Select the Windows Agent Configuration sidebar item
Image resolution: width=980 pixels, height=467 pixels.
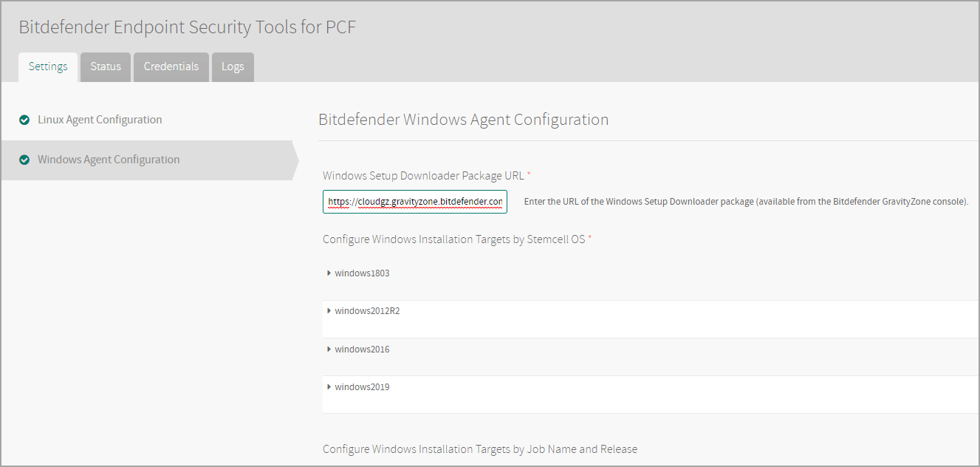click(x=108, y=160)
